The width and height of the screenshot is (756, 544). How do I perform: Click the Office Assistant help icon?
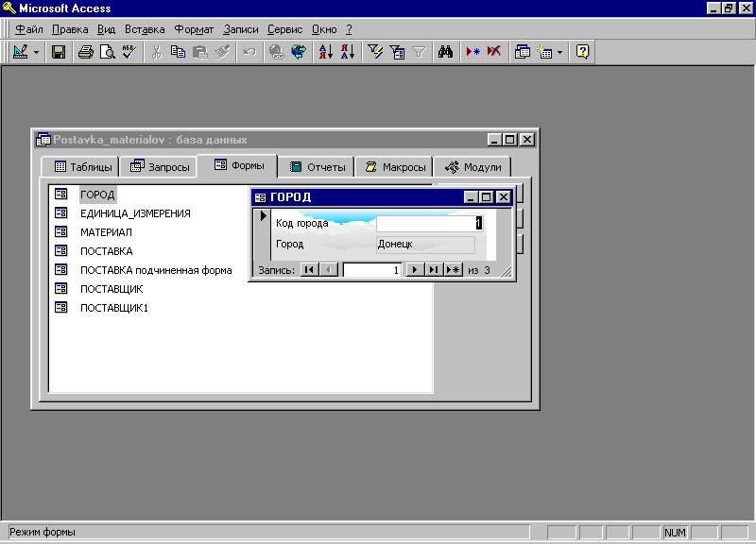pyautogui.click(x=582, y=52)
